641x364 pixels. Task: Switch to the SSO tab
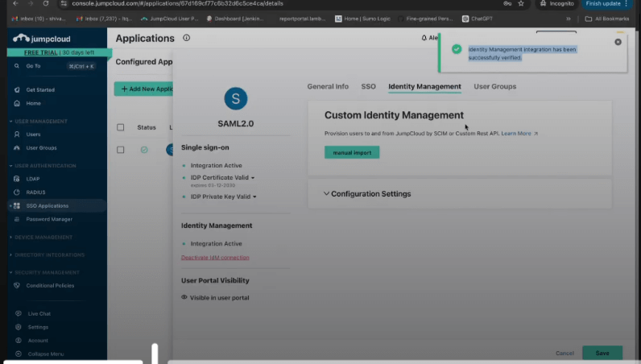[368, 86]
